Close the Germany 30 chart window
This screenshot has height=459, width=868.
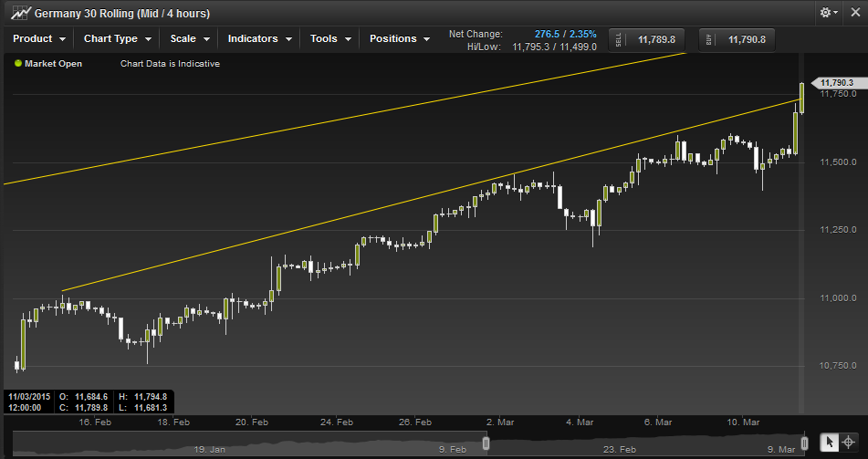(855, 12)
